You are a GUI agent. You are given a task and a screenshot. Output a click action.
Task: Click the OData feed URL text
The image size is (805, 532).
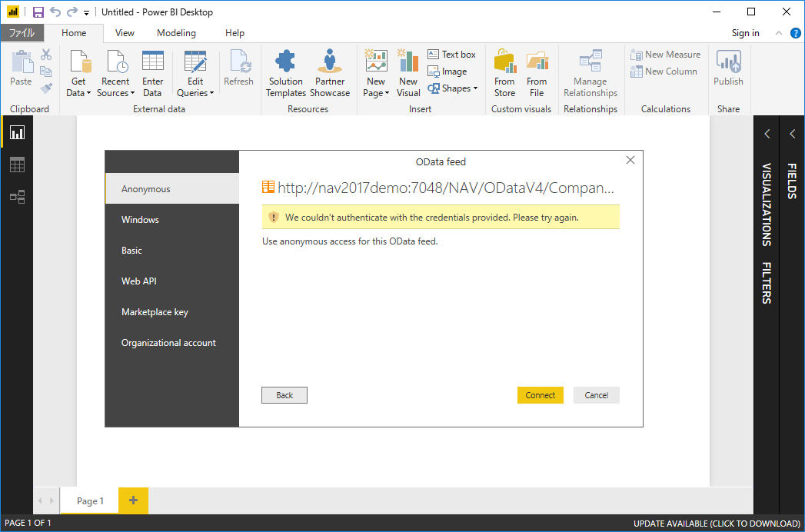click(x=446, y=188)
